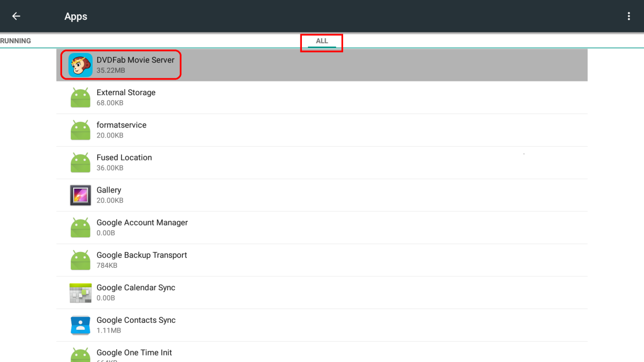The width and height of the screenshot is (644, 362).
Task: Click the Google Contacts Sync icon
Action: (x=80, y=325)
